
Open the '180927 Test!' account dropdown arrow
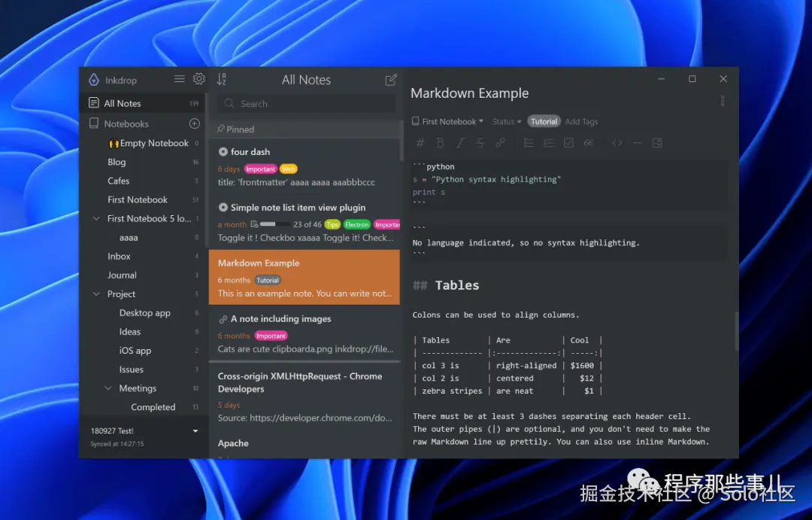195,431
